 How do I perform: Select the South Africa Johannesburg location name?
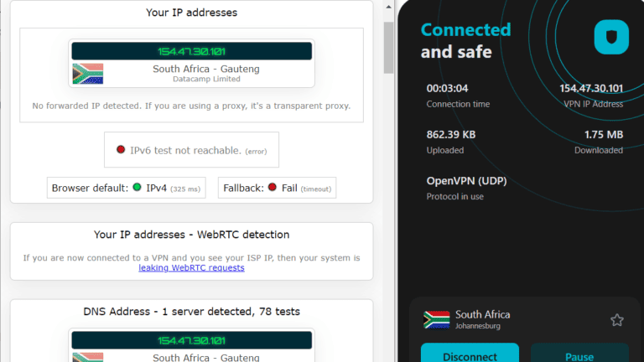(482, 319)
